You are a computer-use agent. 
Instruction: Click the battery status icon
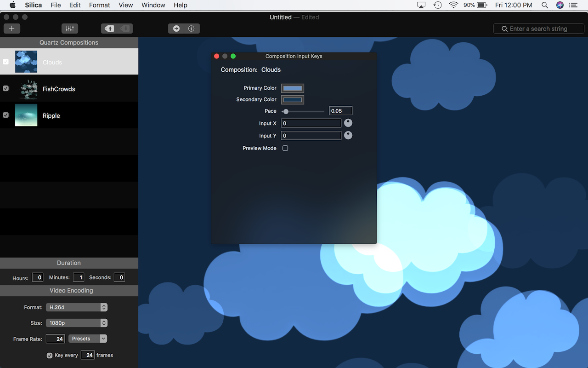(x=482, y=5)
